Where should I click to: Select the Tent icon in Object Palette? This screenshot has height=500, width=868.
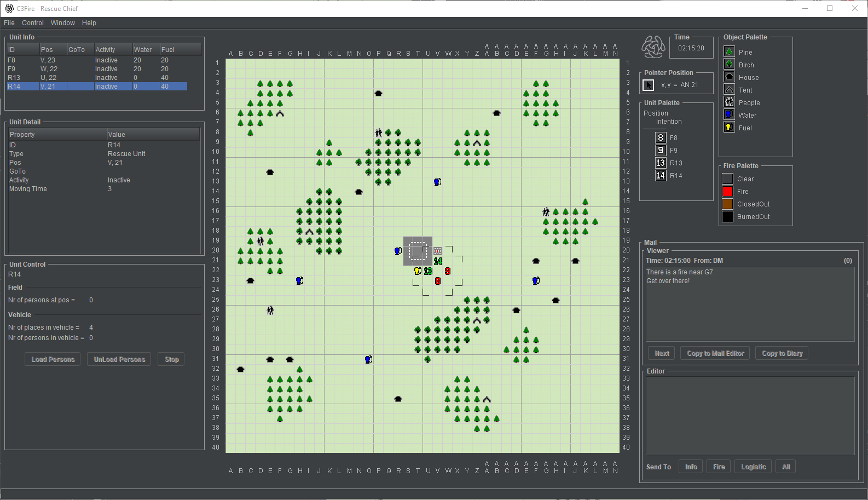click(x=729, y=89)
